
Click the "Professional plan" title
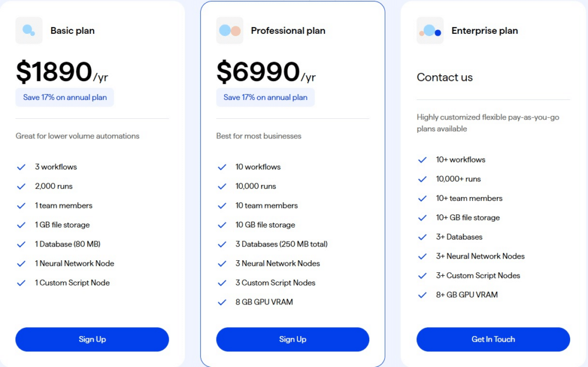point(288,30)
